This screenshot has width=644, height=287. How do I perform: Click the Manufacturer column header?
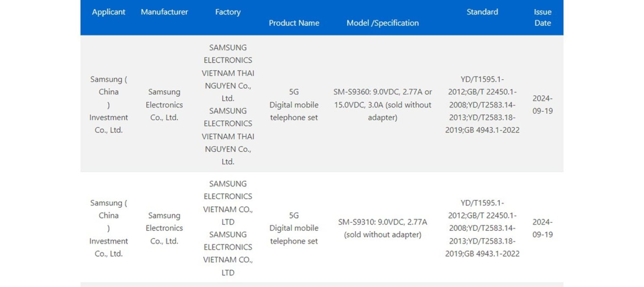(x=164, y=12)
